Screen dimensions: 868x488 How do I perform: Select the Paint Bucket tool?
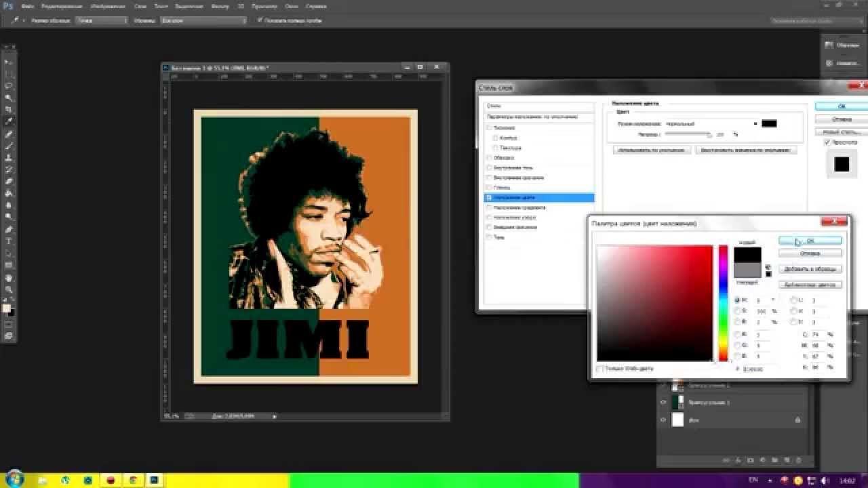(x=9, y=192)
